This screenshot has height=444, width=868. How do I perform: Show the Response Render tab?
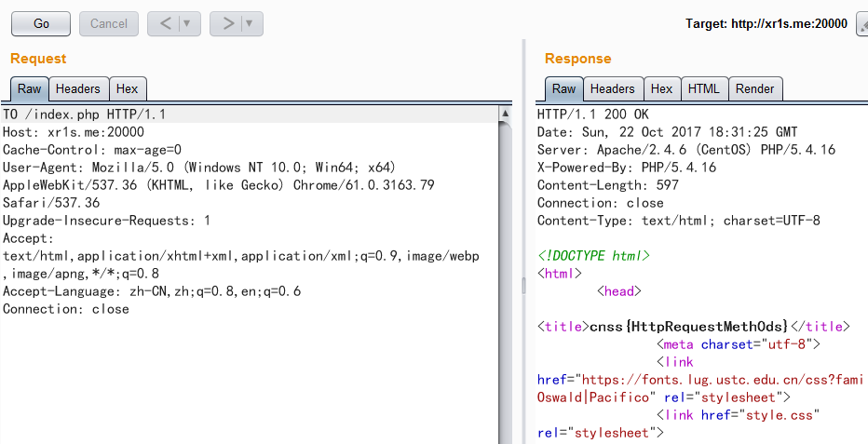[x=754, y=88]
